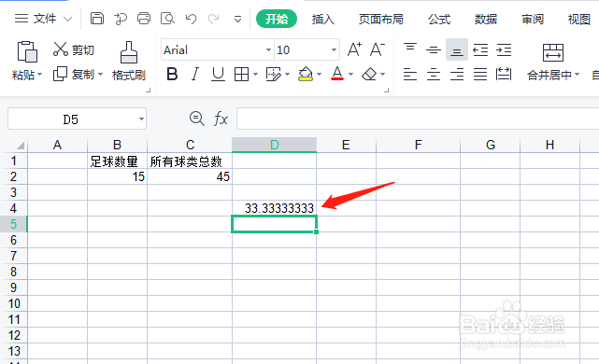
Task: Decrease font size with A- icon
Action: click(378, 49)
